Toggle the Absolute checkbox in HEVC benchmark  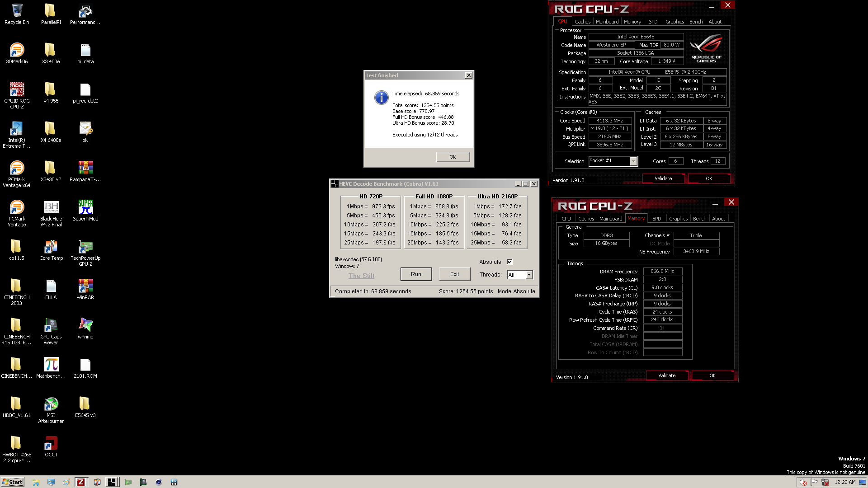pos(509,262)
